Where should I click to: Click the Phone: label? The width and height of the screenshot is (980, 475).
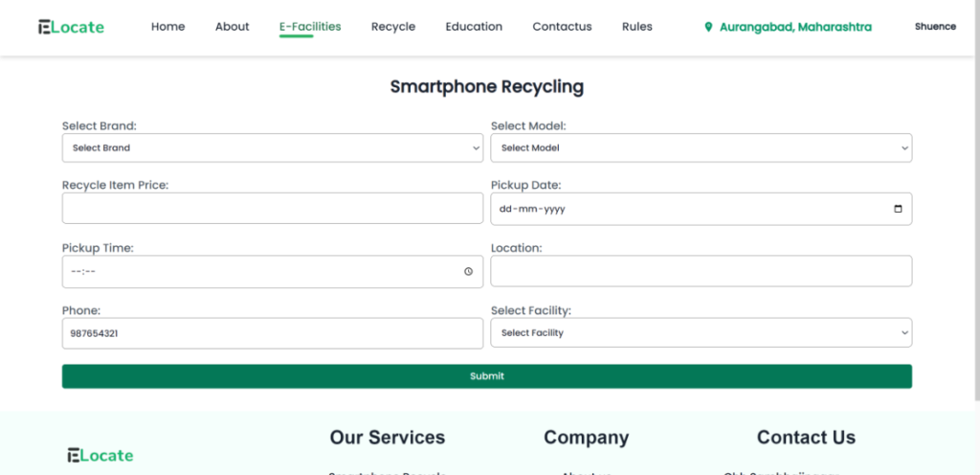click(x=81, y=310)
